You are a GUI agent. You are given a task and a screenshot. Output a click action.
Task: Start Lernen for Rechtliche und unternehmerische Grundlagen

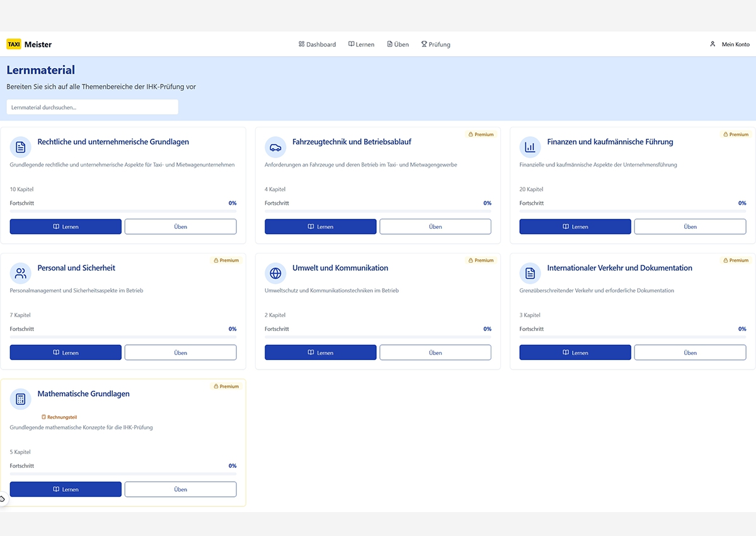click(66, 226)
